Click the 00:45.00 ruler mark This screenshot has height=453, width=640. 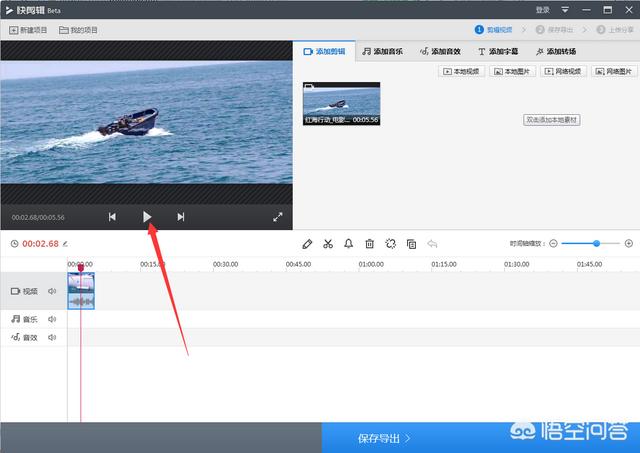coord(298,264)
